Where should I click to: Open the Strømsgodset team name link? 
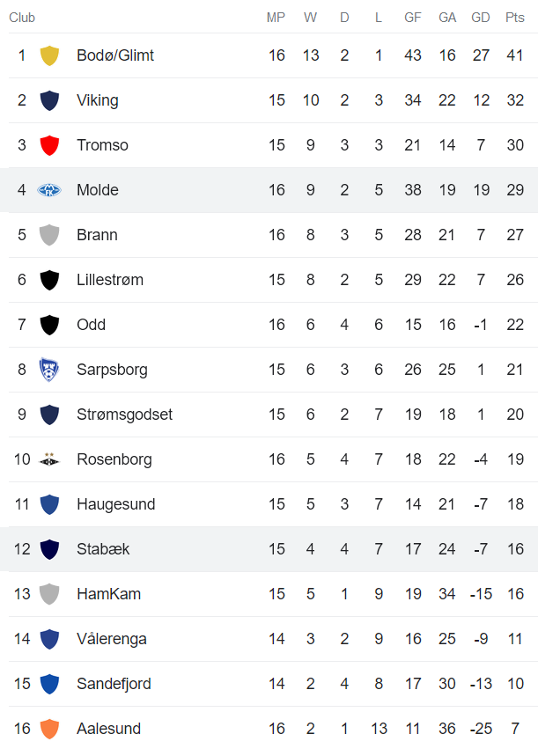(126, 414)
